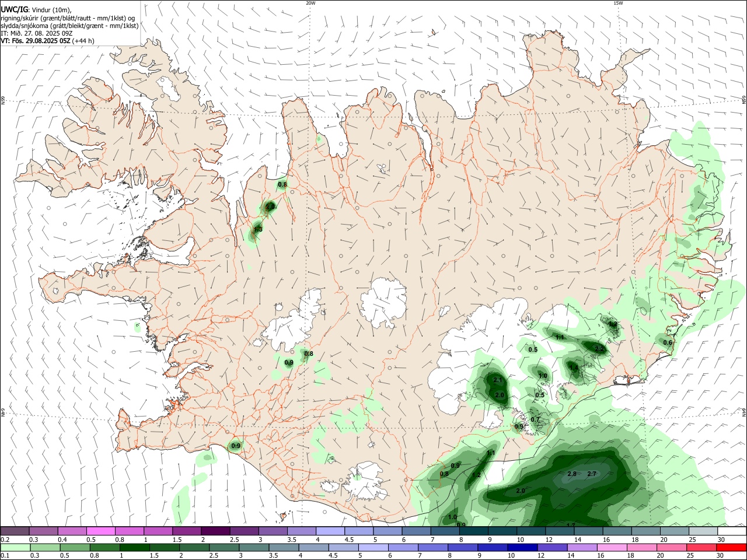Image resolution: width=747 pixels, height=560 pixels.
Task: Pick the pale gray snow swatch at 25
Action: 703,531
